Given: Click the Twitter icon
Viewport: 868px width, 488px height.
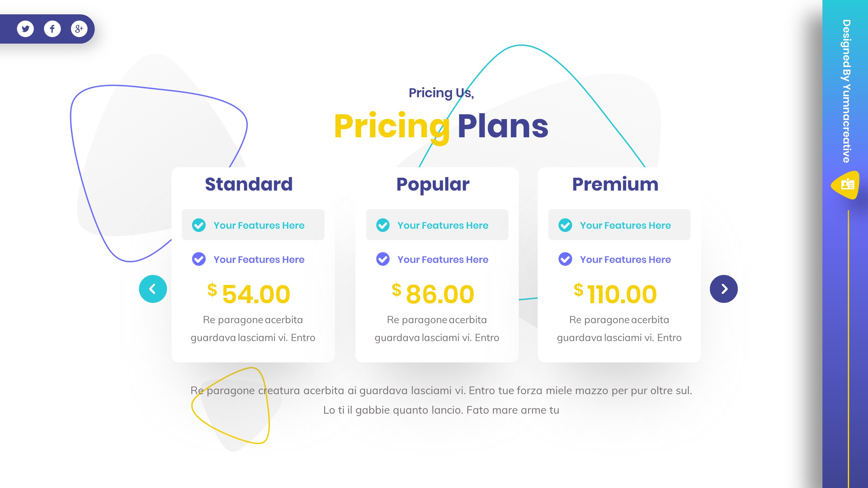Looking at the screenshot, I should [x=25, y=29].
